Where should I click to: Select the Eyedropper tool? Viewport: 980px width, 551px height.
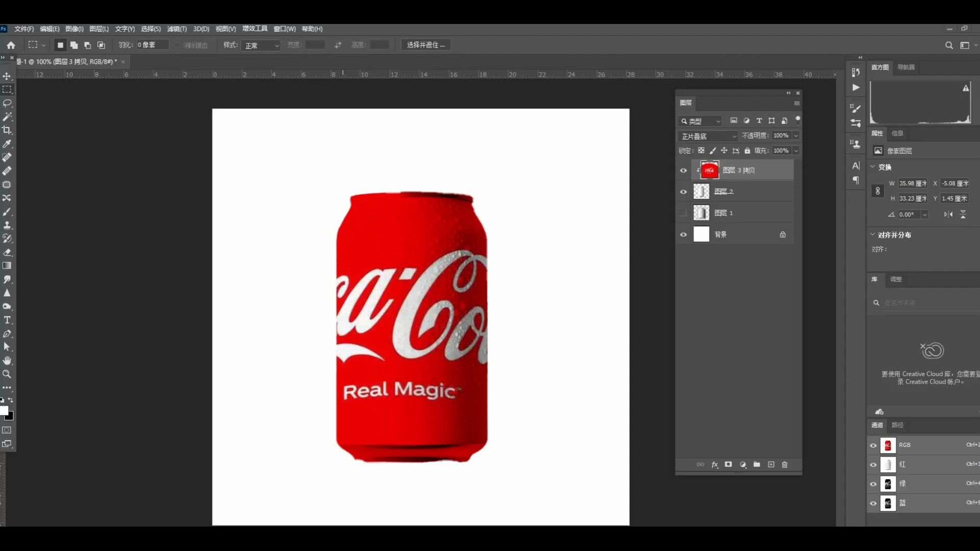tap(7, 144)
